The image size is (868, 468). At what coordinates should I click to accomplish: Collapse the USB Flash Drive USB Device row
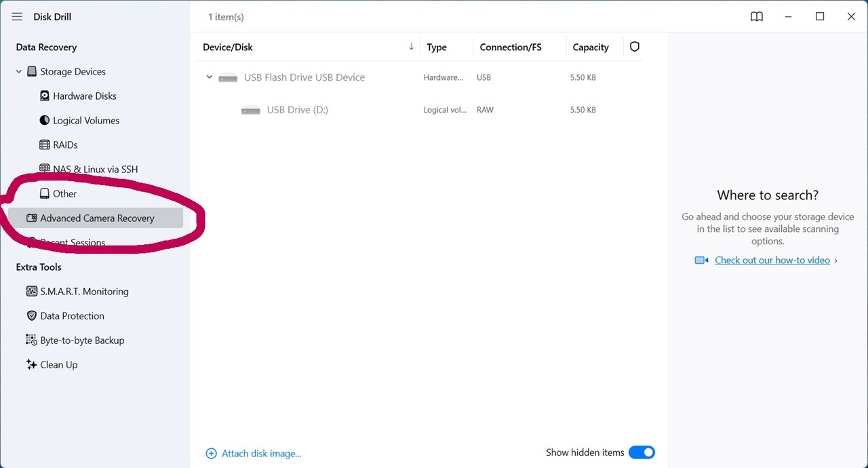[210, 77]
